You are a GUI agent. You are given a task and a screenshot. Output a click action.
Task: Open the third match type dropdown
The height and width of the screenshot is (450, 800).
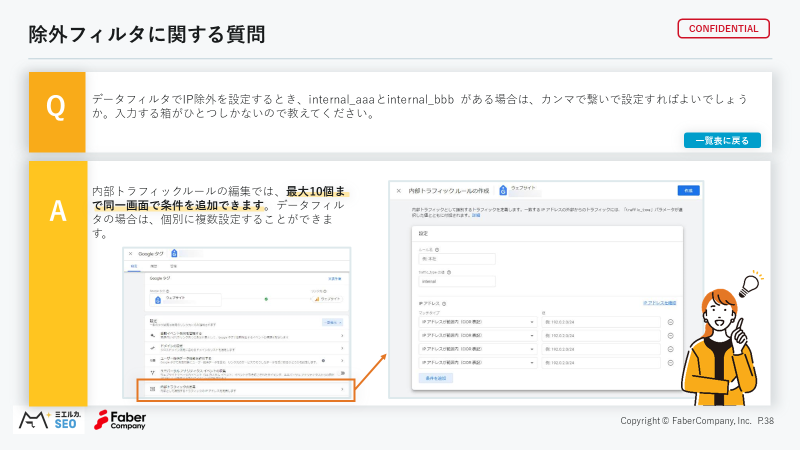coord(478,349)
